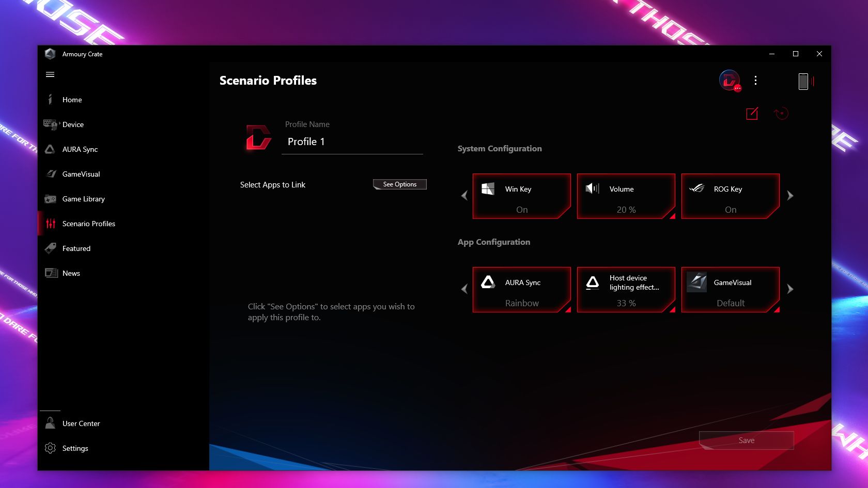The width and height of the screenshot is (868, 488).
Task: Click the App Configuration heading
Action: tap(494, 242)
